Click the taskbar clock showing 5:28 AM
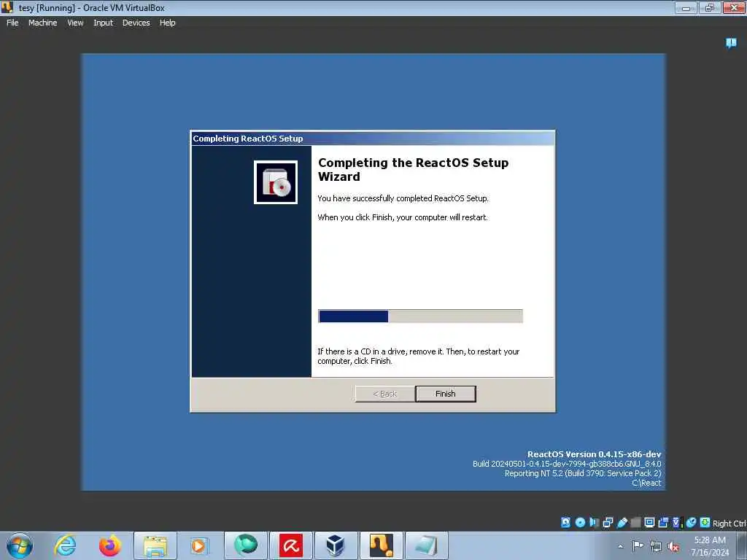Screen dimensions: 747x560 [710, 546]
